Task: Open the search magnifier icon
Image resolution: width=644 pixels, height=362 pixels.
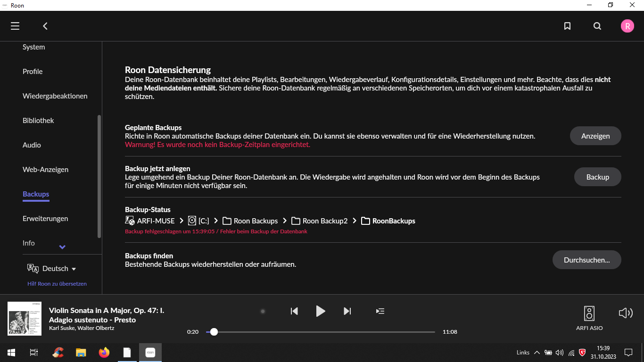Action: tap(597, 26)
